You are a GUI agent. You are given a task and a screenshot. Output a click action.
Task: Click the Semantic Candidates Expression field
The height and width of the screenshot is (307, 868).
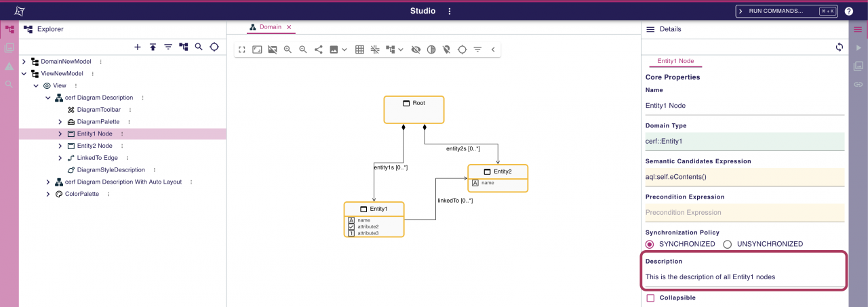744,177
